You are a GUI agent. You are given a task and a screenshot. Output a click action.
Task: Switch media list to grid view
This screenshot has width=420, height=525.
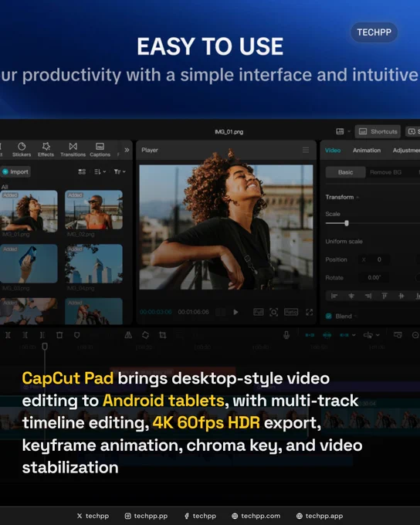point(82,171)
